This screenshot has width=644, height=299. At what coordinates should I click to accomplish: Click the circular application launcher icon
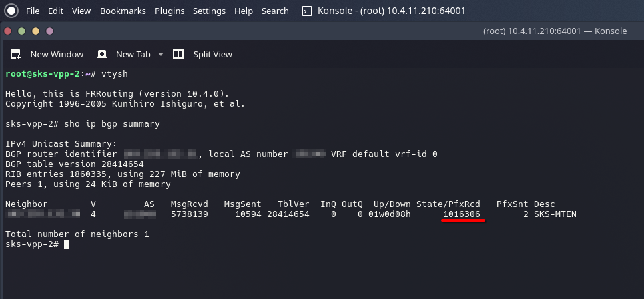(x=11, y=11)
